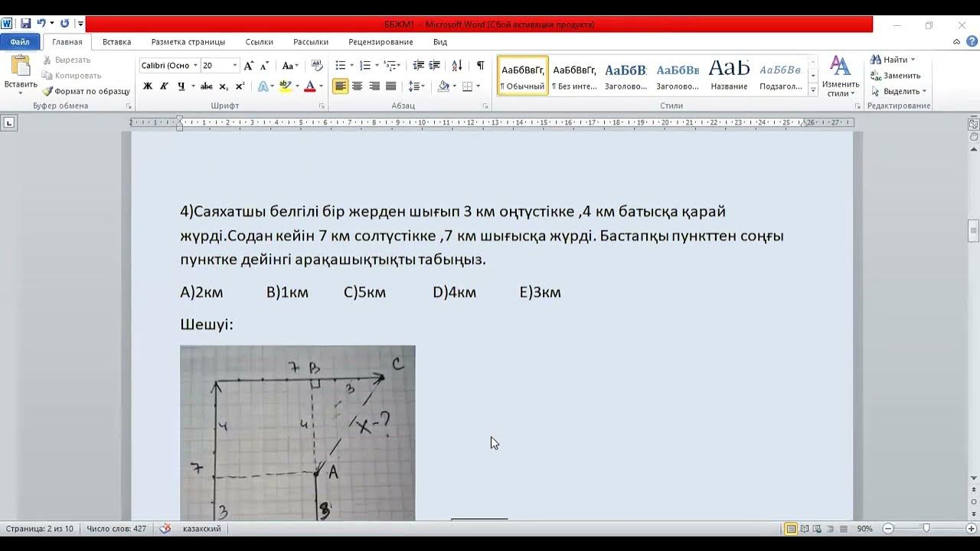Open Word Help question mark
This screenshot has height=551, width=980.
click(973, 42)
